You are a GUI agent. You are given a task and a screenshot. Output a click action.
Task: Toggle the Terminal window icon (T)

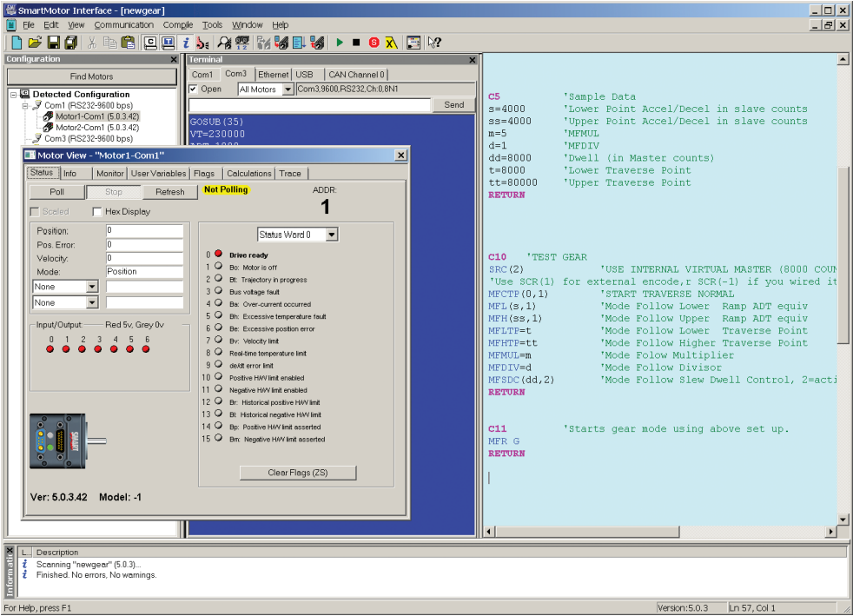(169, 43)
